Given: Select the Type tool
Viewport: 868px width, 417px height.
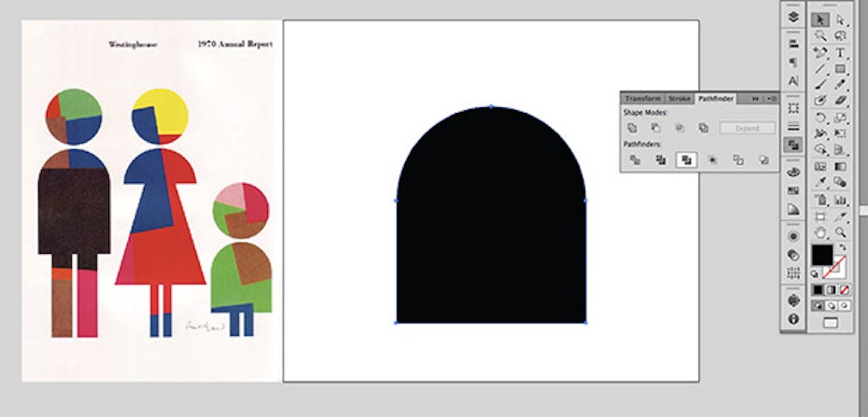Looking at the screenshot, I should click(x=841, y=53).
